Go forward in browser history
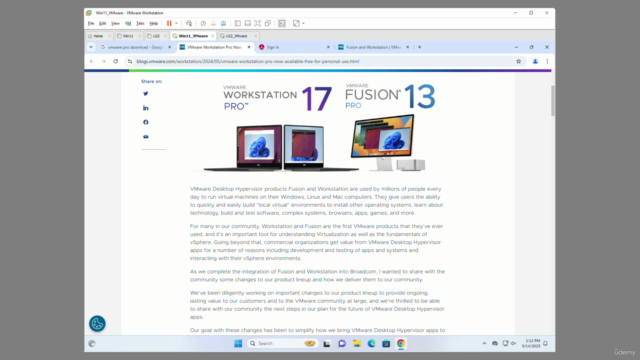Image resolution: width=640 pixels, height=360 pixels. pyautogui.click(x=104, y=62)
